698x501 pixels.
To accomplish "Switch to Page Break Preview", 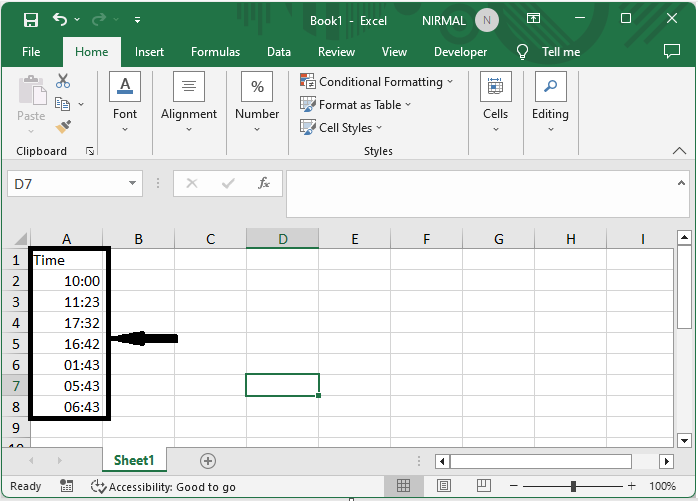I will click(484, 485).
